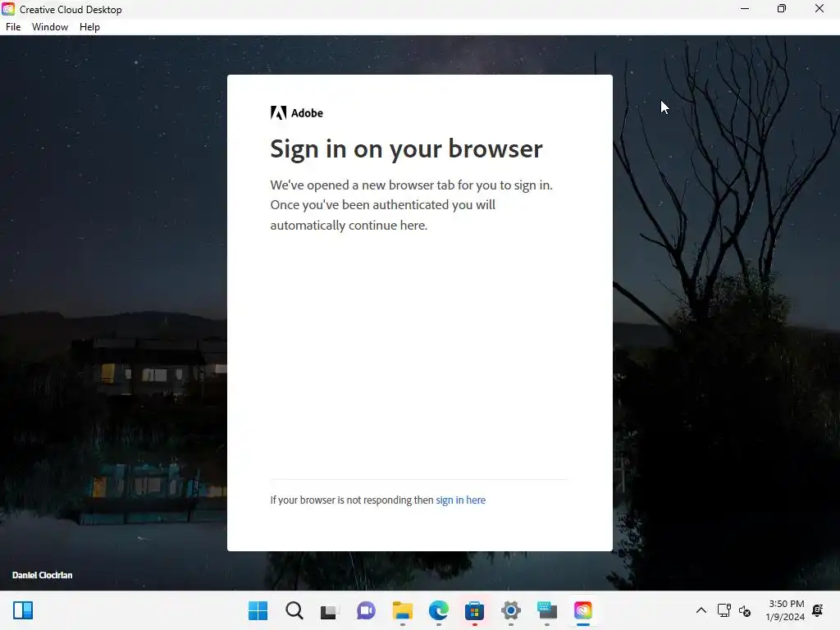Open the notifications icon in tray

click(818, 610)
